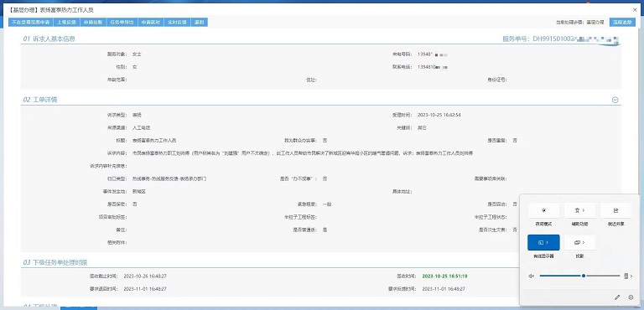Select the 实时反馈 toolbar option
The height and width of the screenshot is (310, 644).
coord(177,22)
